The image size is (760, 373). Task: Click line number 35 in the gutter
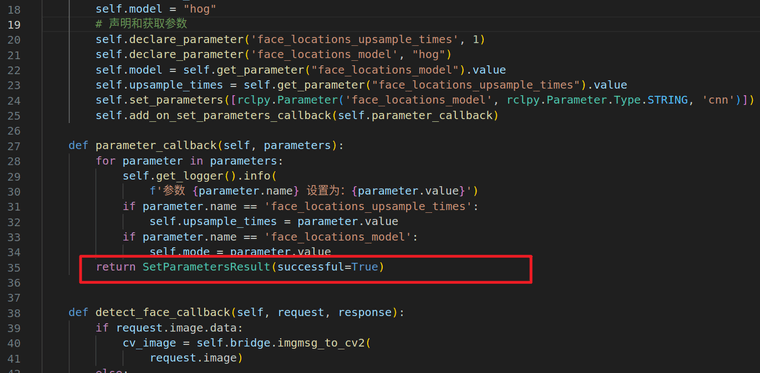(15, 267)
